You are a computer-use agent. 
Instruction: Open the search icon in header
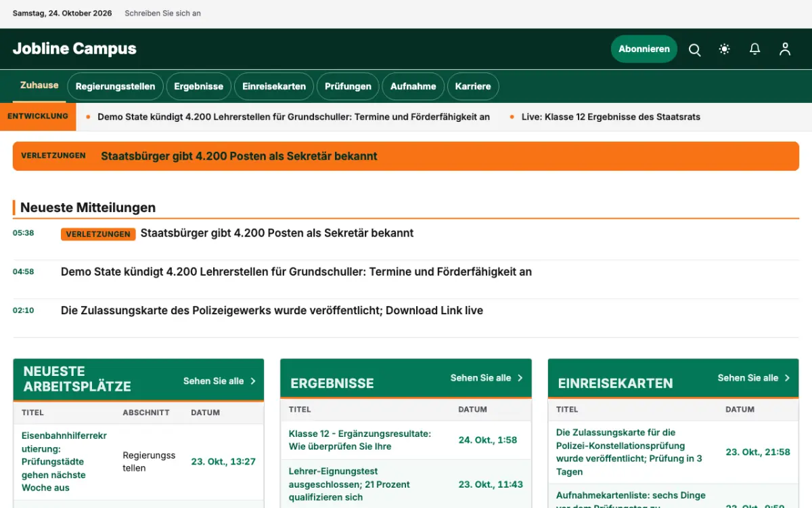694,49
